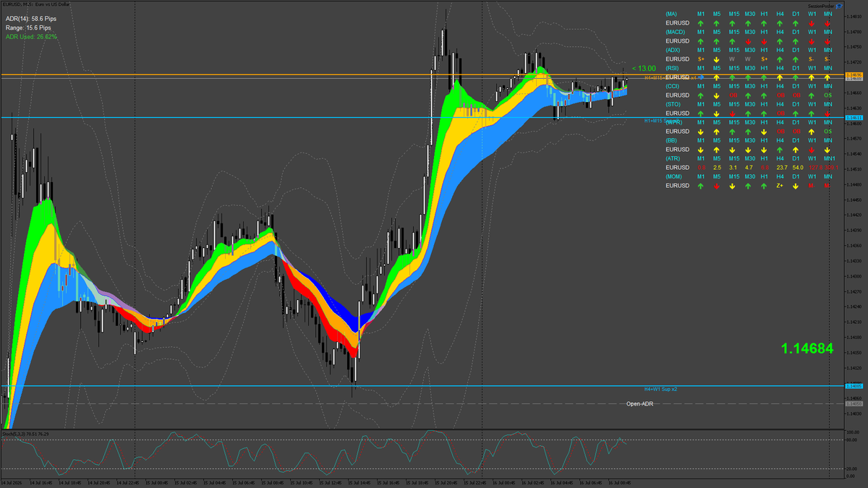
Task: Click the (MA) indicator label
Action: pyautogui.click(x=672, y=14)
